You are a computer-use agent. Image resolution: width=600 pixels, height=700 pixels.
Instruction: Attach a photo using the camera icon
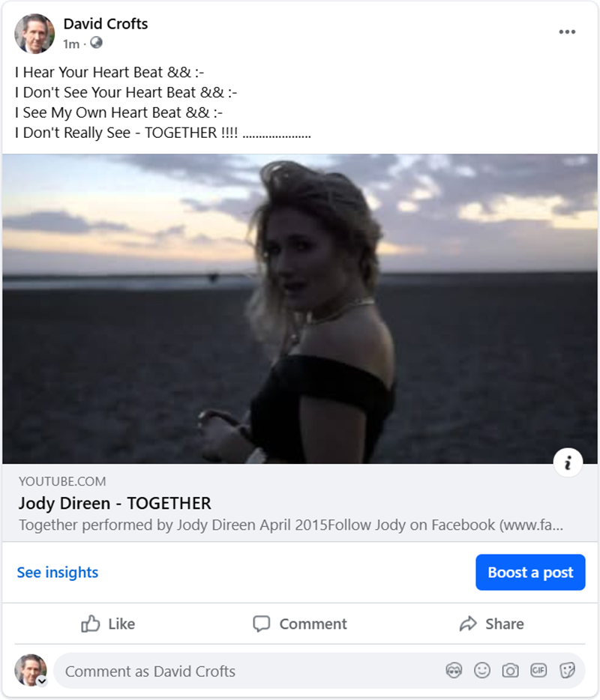pos(510,671)
